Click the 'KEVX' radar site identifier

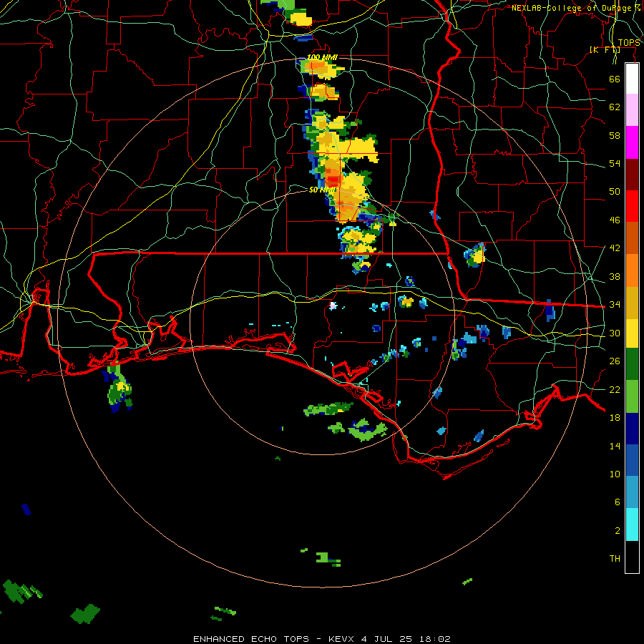tap(342, 639)
